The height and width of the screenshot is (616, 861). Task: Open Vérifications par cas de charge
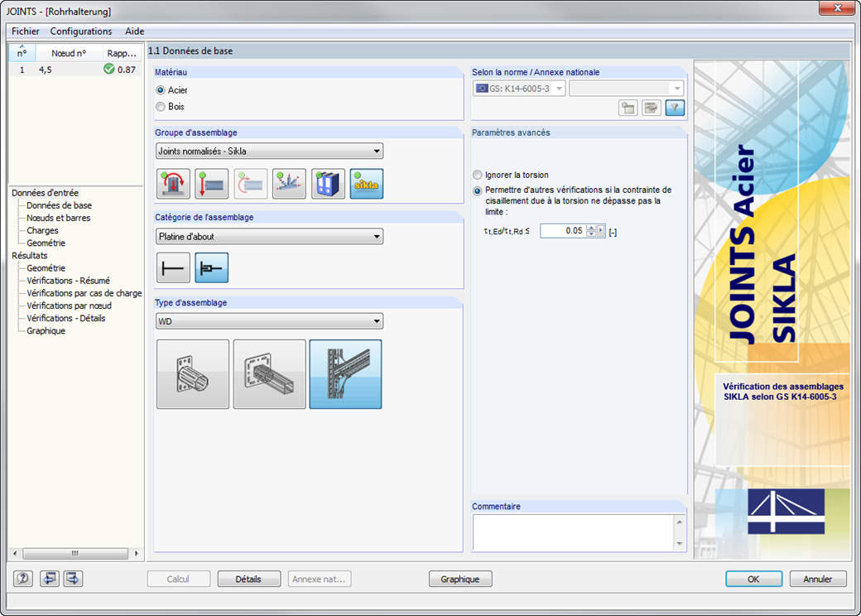click(x=84, y=293)
